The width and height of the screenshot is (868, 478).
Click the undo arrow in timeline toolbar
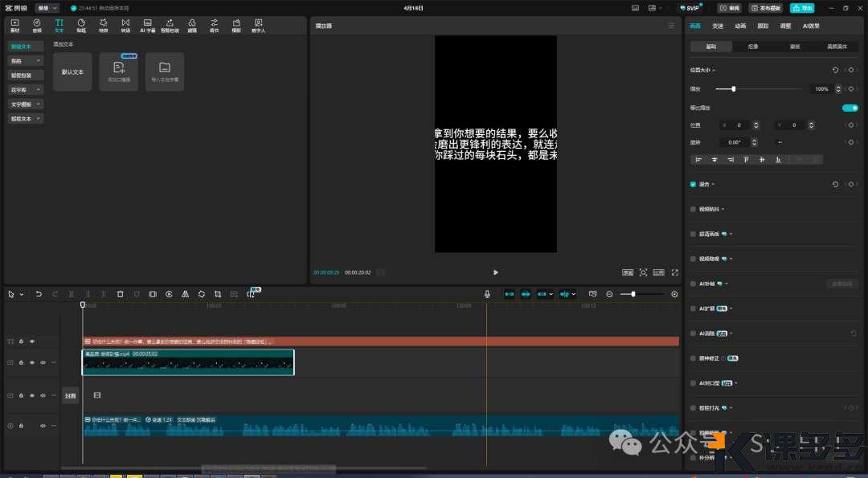click(x=39, y=295)
